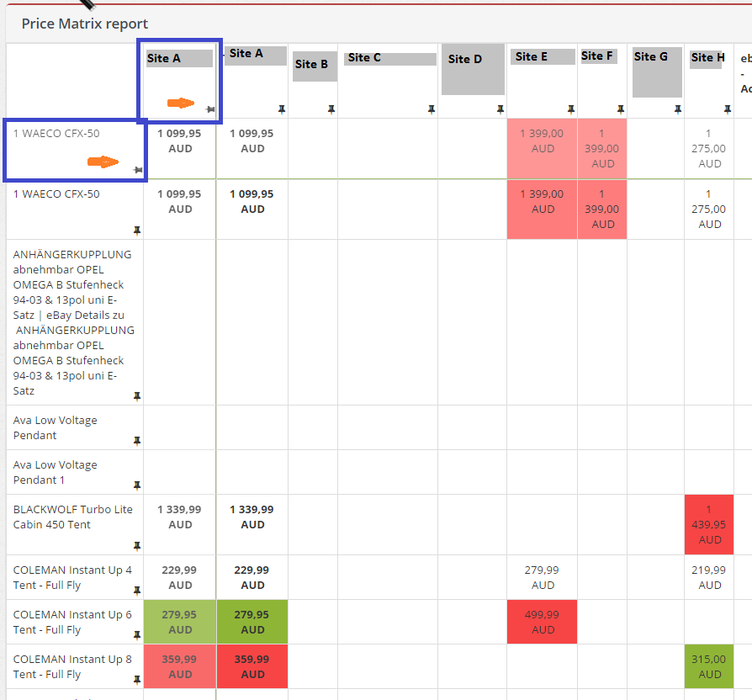Toggle pin on Site D column

tap(500, 109)
